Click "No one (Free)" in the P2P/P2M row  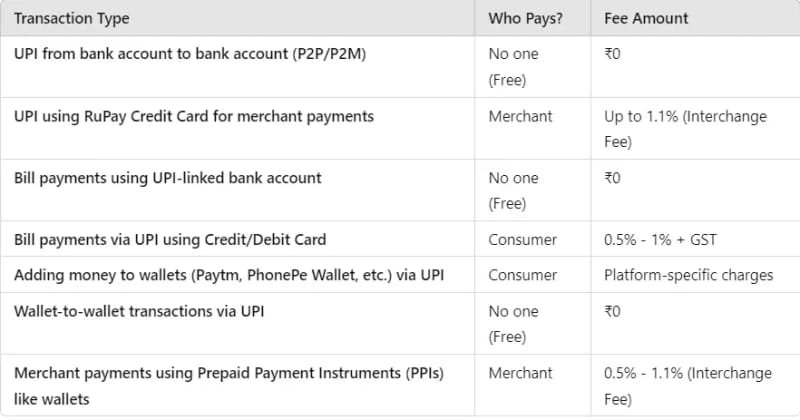point(515,68)
